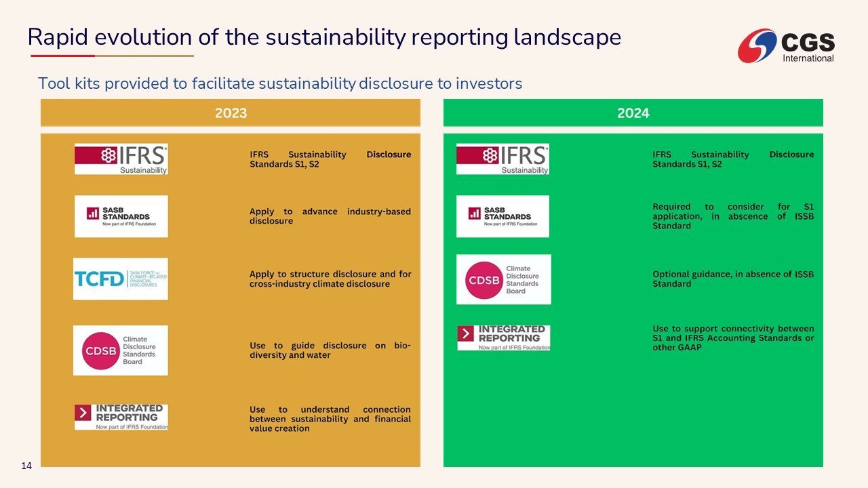The width and height of the screenshot is (868, 488).
Task: Click the CDSB logo in the 2023 column
Action: [121, 350]
